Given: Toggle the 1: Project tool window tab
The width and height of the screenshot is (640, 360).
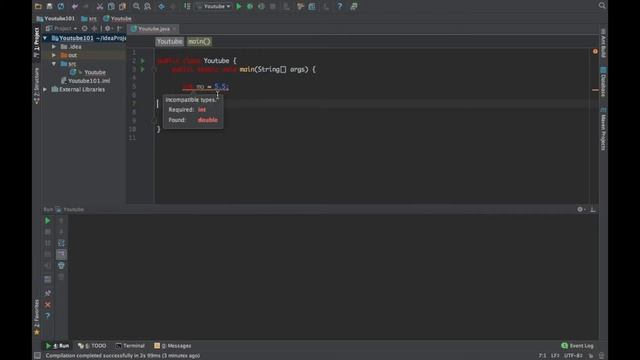Looking at the screenshot, I should [36, 42].
